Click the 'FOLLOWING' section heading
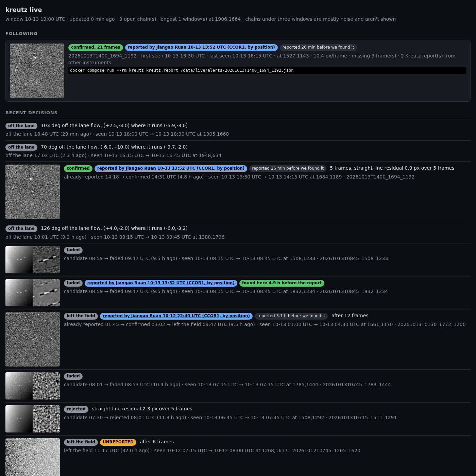Image resolution: width=476 pixels, height=476 pixels. 21,33
